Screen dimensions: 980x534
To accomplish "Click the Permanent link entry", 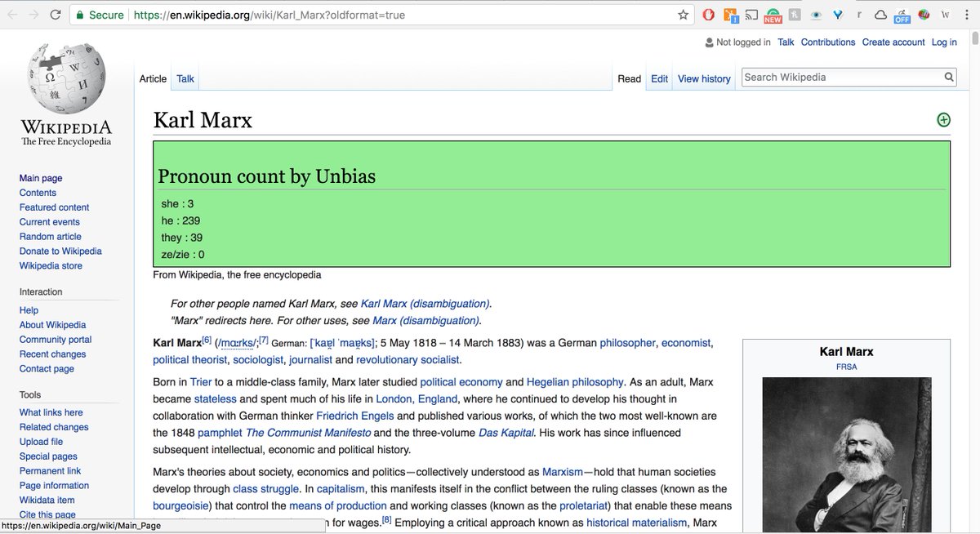I will 50,471.
